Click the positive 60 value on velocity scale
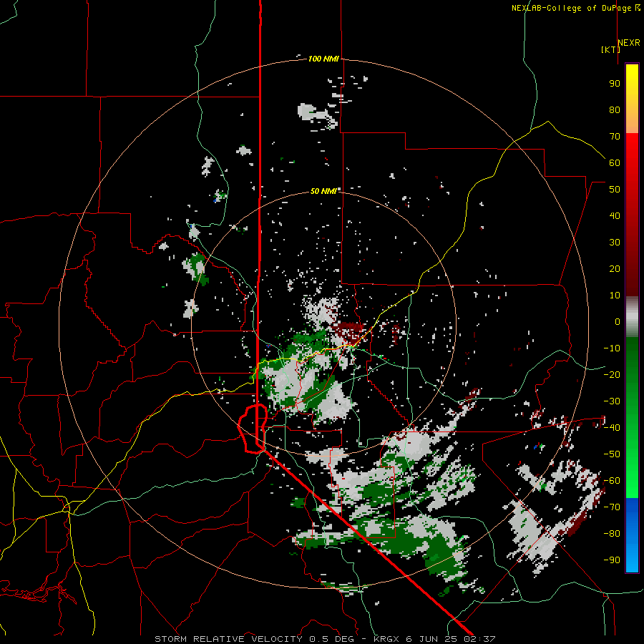The image size is (644, 644). pyautogui.click(x=615, y=163)
